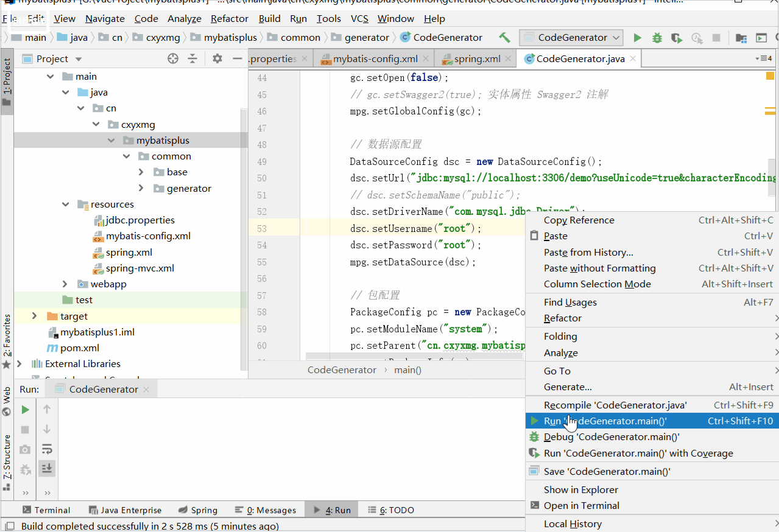Open the Terminal tool window
The height and width of the screenshot is (532, 779).
(46, 510)
